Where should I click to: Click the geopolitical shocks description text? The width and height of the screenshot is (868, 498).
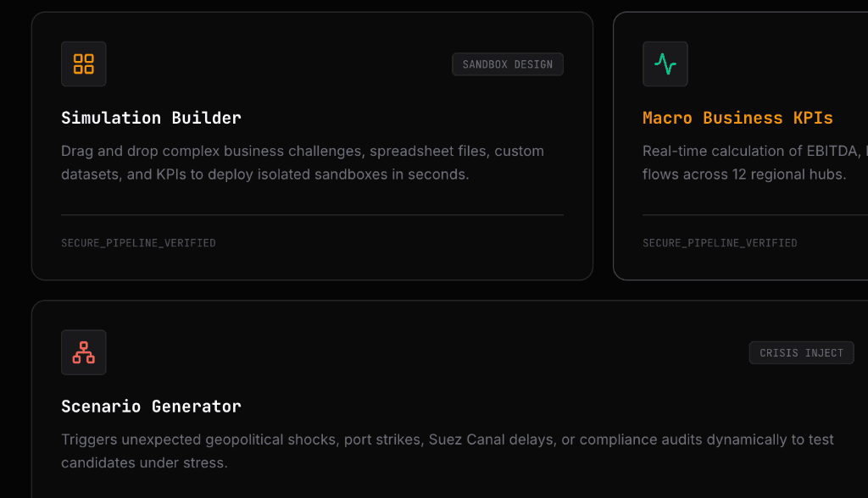tap(448, 451)
